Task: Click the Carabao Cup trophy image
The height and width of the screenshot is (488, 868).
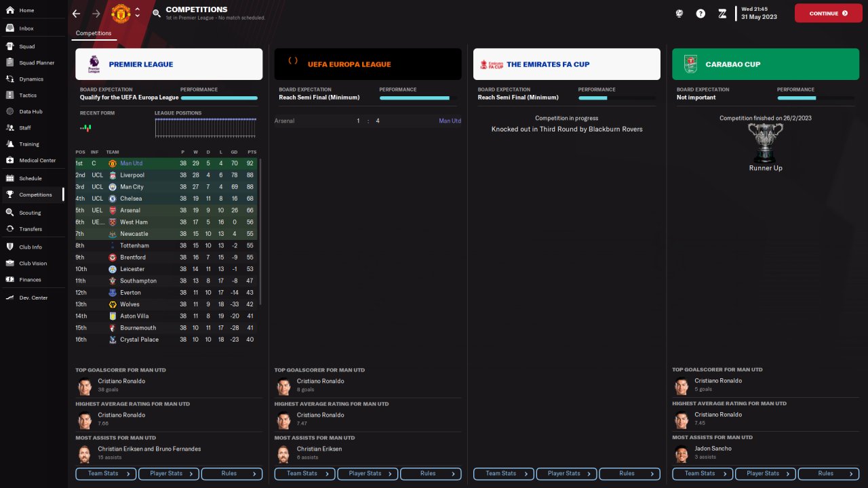Action: click(766, 143)
